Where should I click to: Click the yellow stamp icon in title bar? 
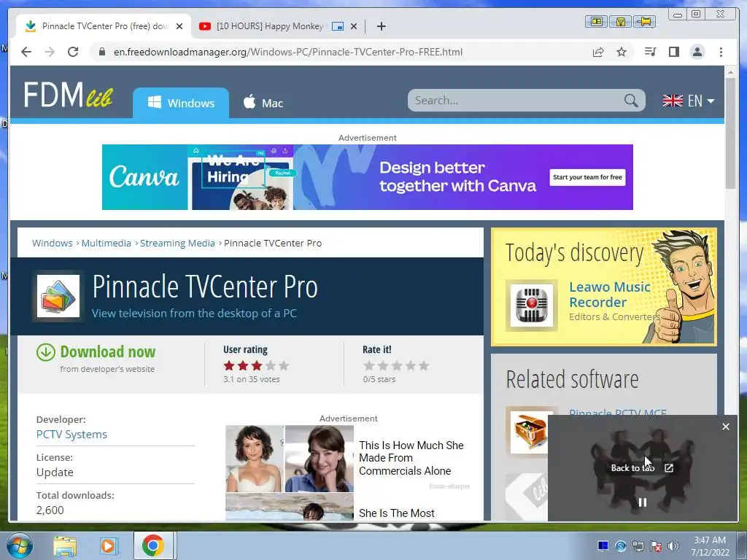pyautogui.click(x=620, y=21)
